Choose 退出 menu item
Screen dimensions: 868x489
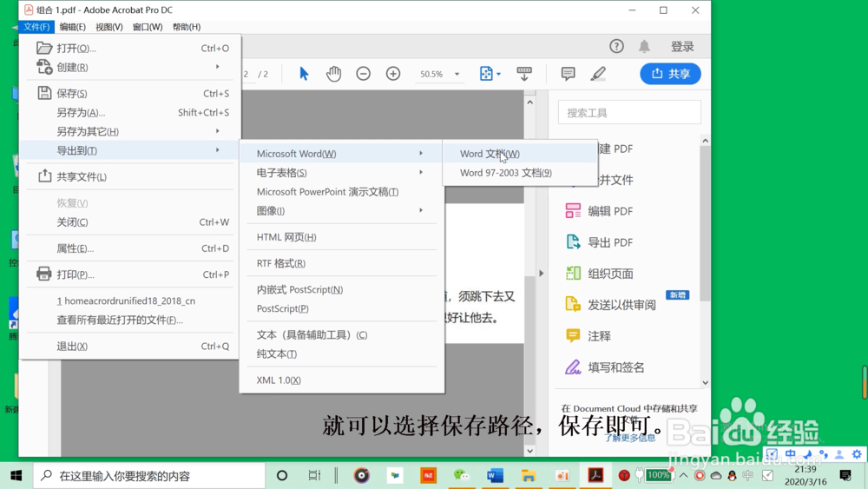point(129,346)
